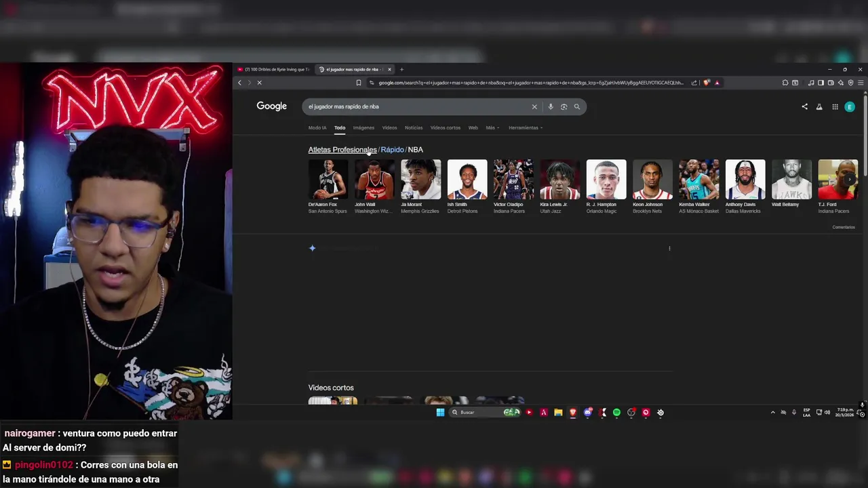Screen dimensions: 868x488
Task: Open Kira Lewis Jr. player card
Action: tap(559, 187)
